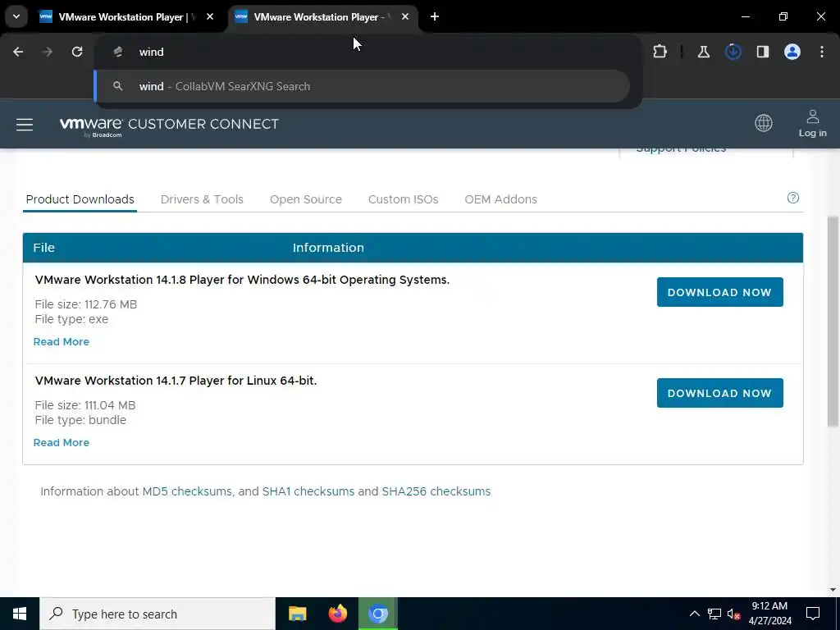Image resolution: width=840 pixels, height=630 pixels.
Task: Switch to Open Source tab
Action: 306,199
